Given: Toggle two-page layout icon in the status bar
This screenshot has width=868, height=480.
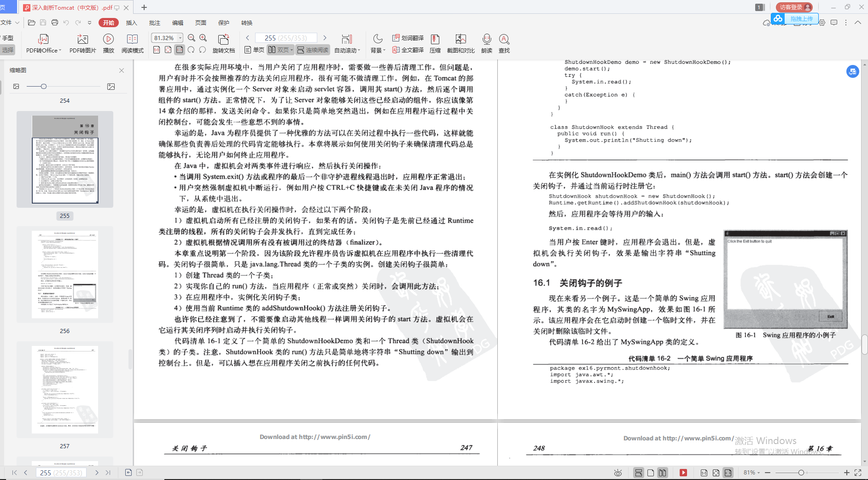Looking at the screenshot, I should pyautogui.click(x=662, y=473).
